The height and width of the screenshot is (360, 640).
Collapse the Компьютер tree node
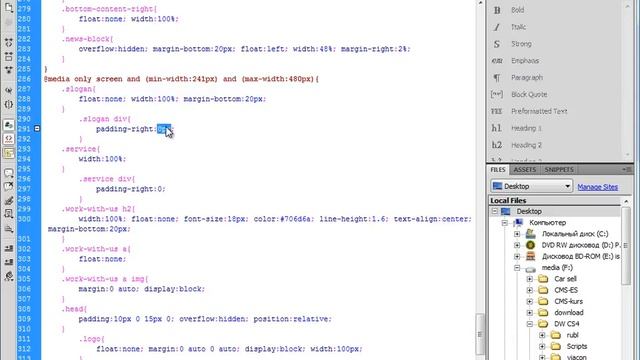pos(504,223)
